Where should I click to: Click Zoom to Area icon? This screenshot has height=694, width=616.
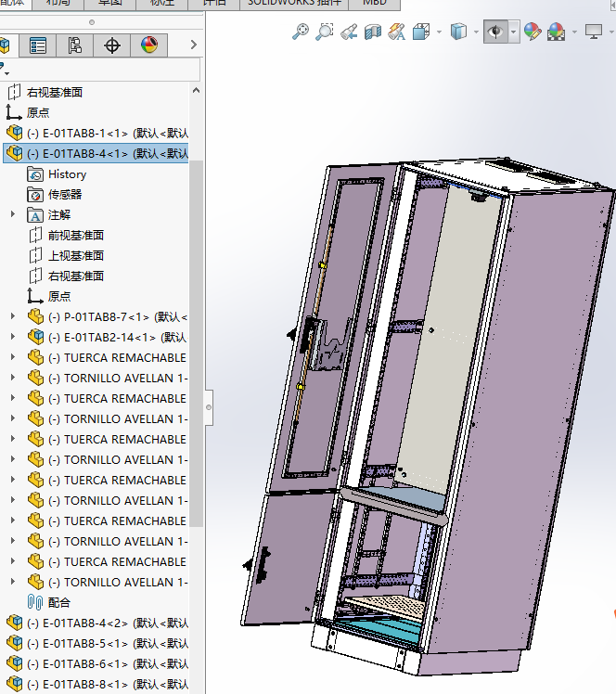(x=325, y=32)
